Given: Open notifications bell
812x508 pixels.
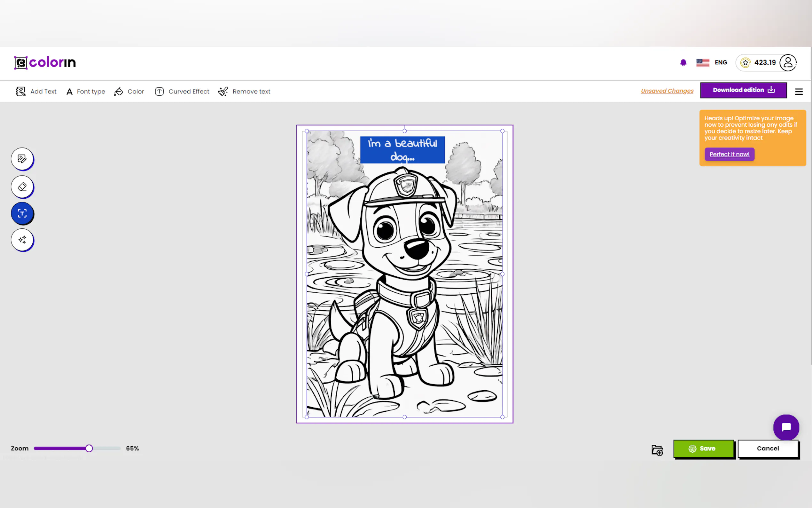Looking at the screenshot, I should [x=683, y=63].
